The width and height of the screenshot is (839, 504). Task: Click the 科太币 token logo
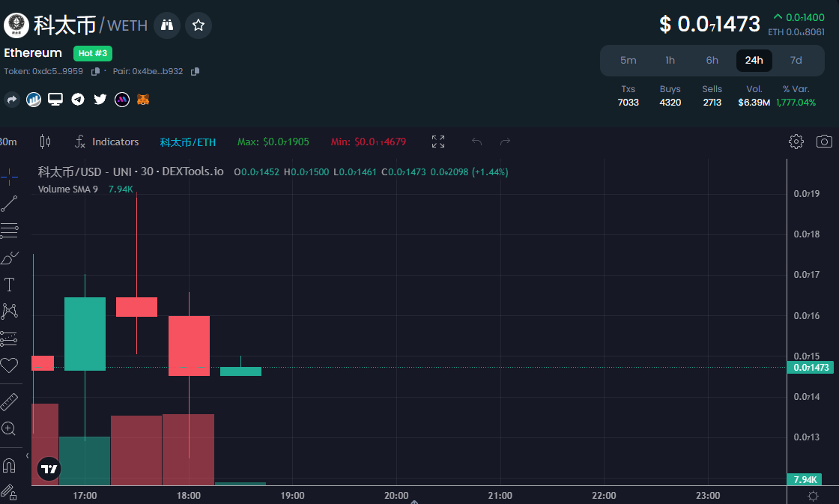tap(16, 25)
